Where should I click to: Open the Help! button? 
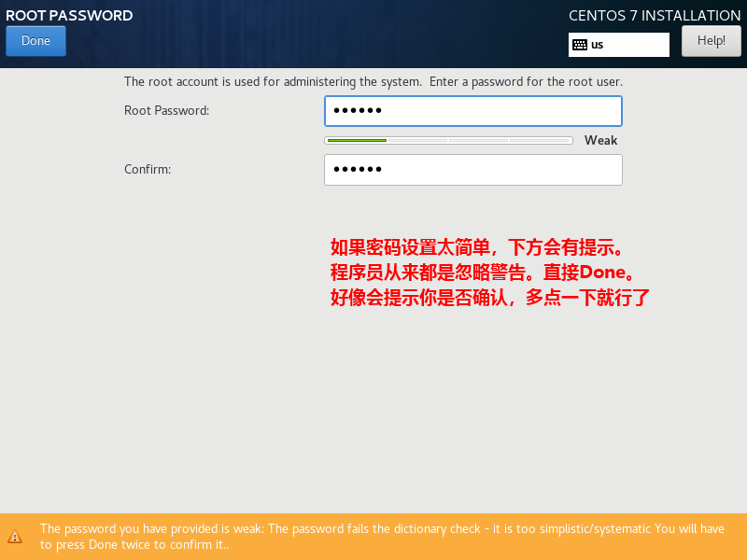pyautogui.click(x=711, y=41)
